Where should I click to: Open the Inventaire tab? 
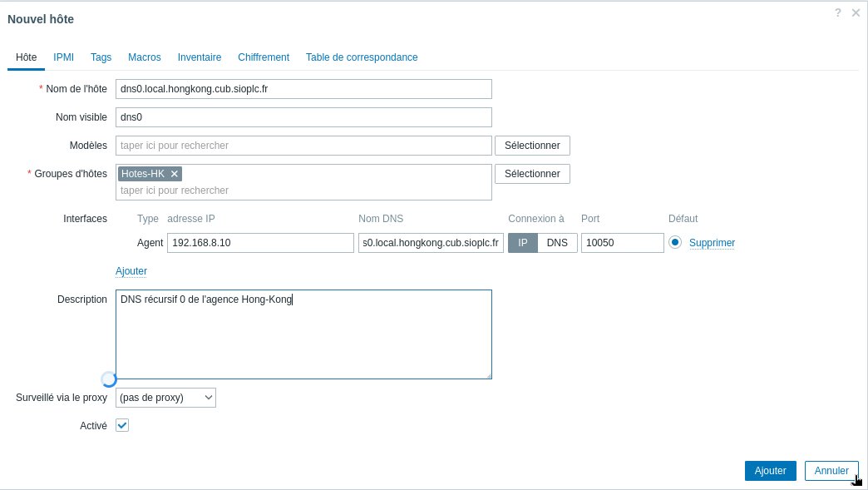[200, 57]
